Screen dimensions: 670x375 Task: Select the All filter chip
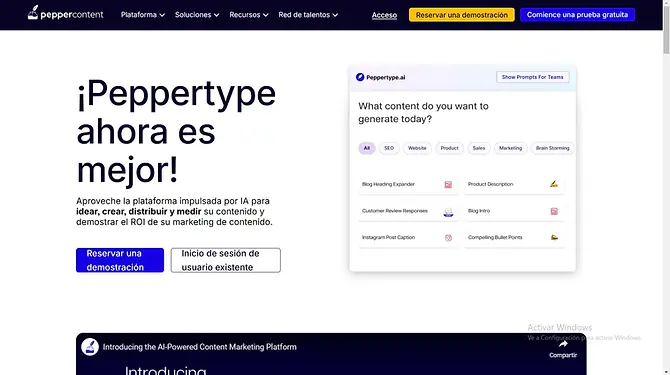(367, 148)
